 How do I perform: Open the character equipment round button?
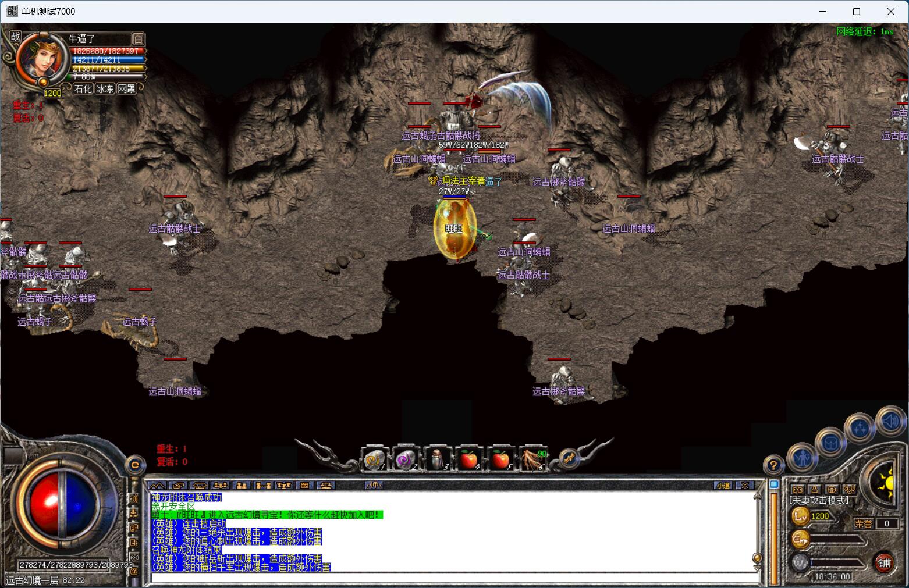pyautogui.click(x=803, y=458)
